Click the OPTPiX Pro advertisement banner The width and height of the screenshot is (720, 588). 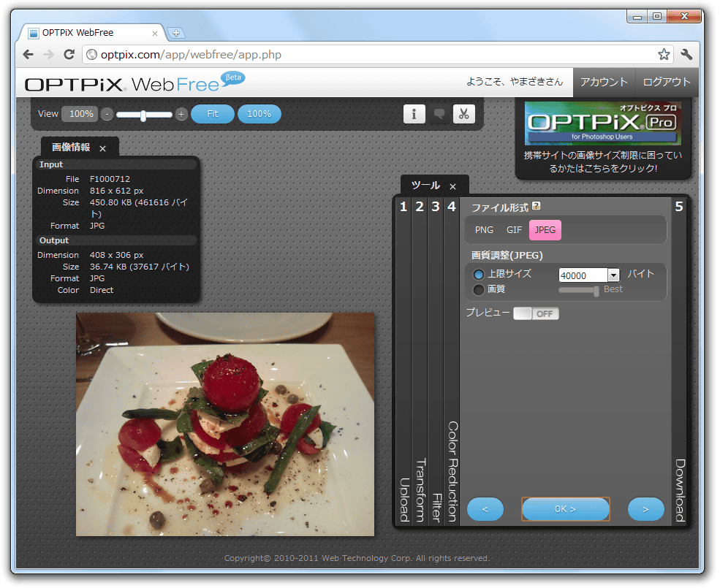click(603, 123)
